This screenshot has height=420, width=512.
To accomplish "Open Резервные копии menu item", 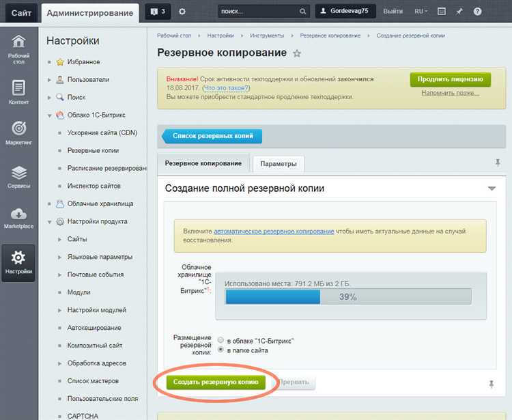I will pos(93,150).
